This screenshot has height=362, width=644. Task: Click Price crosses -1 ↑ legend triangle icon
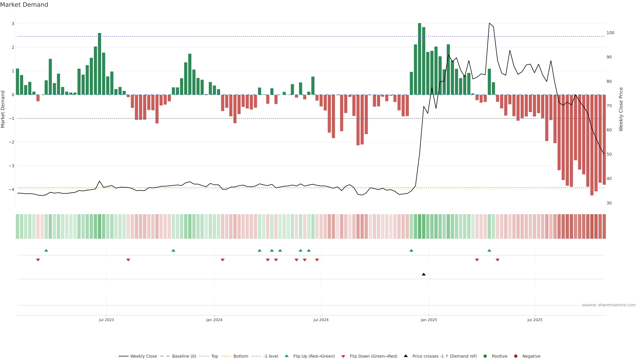(x=406, y=356)
